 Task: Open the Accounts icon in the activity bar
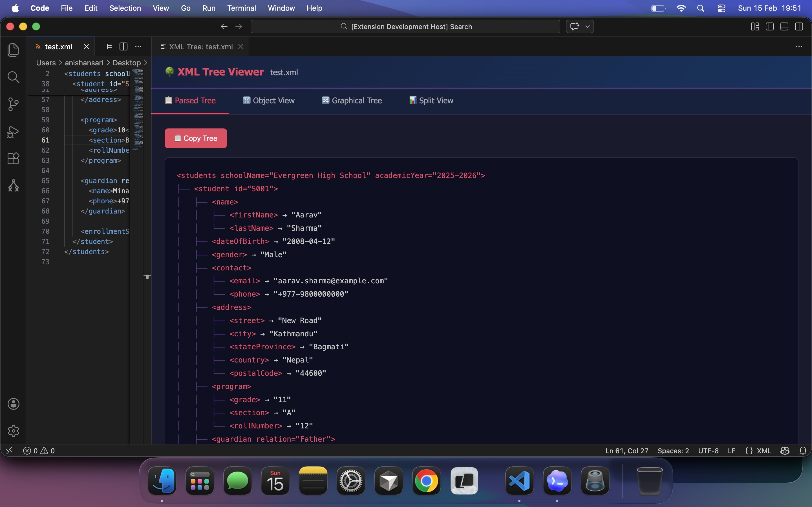click(x=14, y=404)
